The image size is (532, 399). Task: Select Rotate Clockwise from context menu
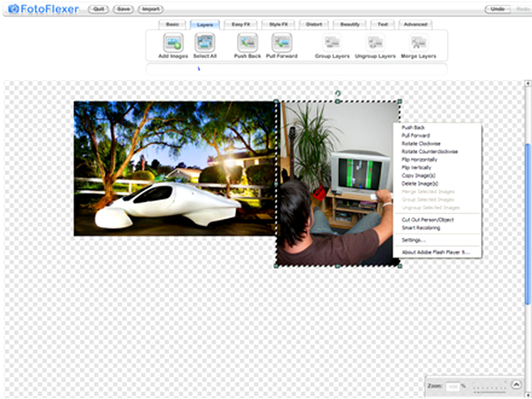421,143
